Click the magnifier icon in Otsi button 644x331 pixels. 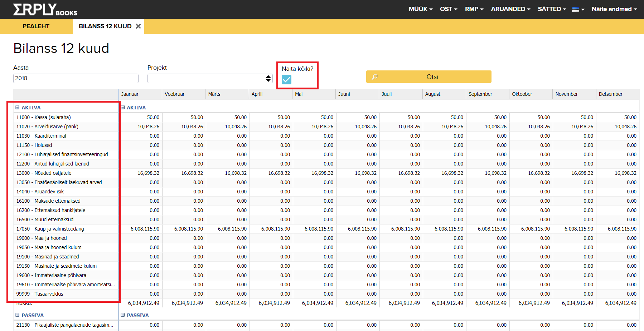click(374, 77)
